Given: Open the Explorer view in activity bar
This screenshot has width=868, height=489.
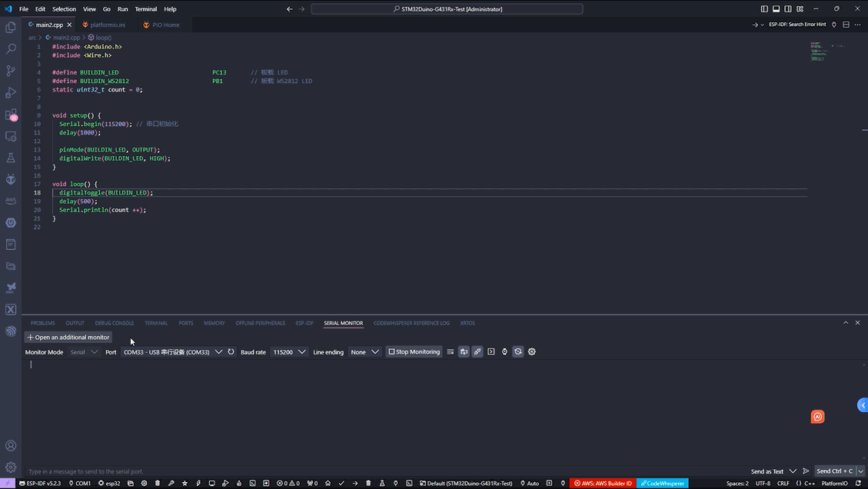Looking at the screenshot, I should click(x=11, y=28).
